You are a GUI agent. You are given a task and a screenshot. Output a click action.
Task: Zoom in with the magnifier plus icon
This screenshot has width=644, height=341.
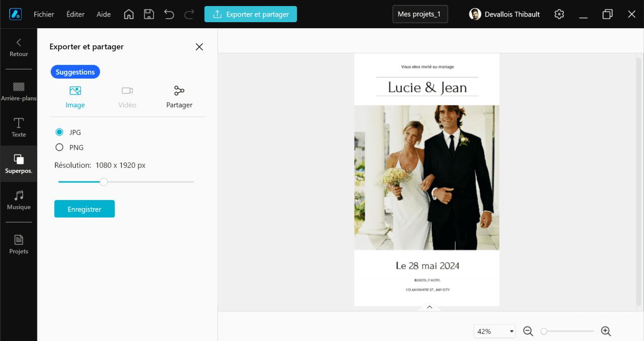coord(606,331)
